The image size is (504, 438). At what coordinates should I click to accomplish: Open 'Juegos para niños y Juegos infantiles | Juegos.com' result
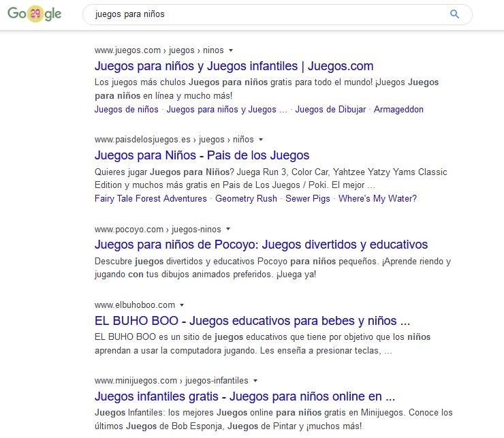coord(234,66)
